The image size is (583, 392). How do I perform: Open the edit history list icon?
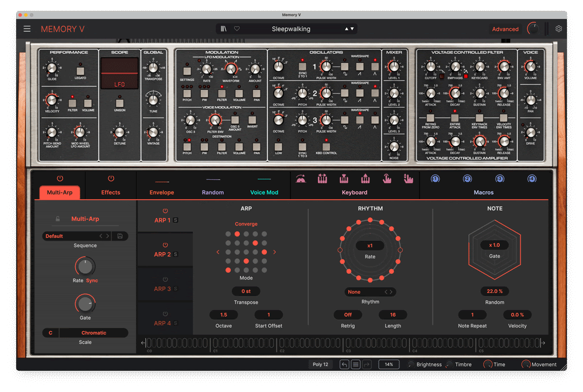pos(355,364)
